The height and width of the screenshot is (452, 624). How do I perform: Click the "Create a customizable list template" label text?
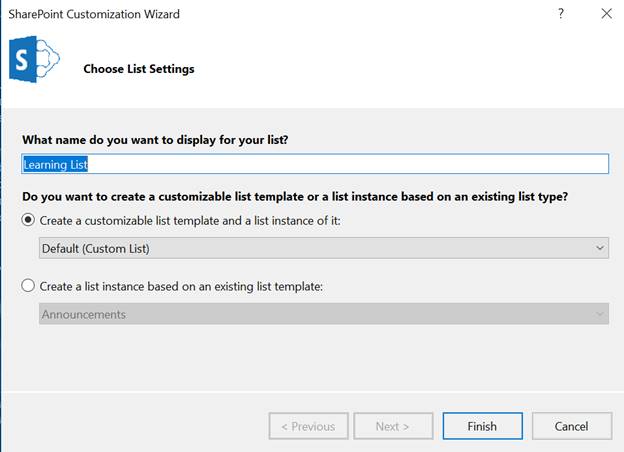coord(190,220)
